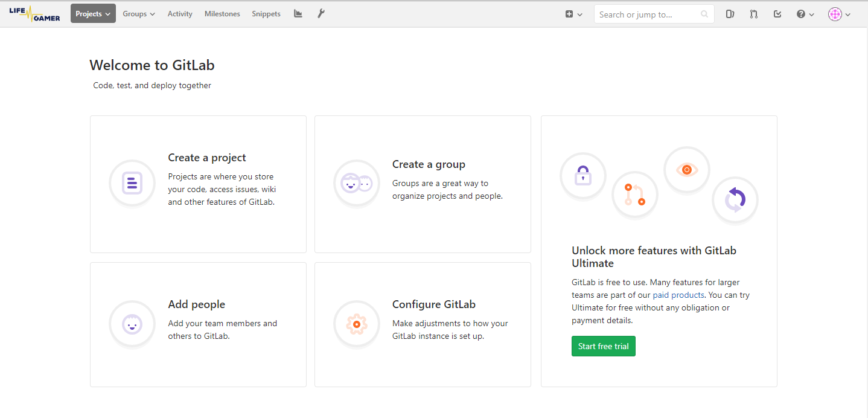Click the search magnifier icon
868x418 pixels.
pyautogui.click(x=704, y=14)
